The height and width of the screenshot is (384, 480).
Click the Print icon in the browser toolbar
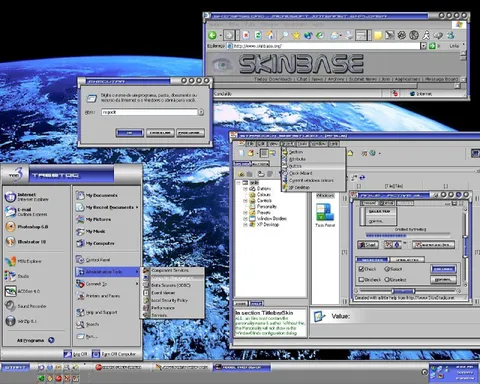pyautogui.click(x=349, y=35)
